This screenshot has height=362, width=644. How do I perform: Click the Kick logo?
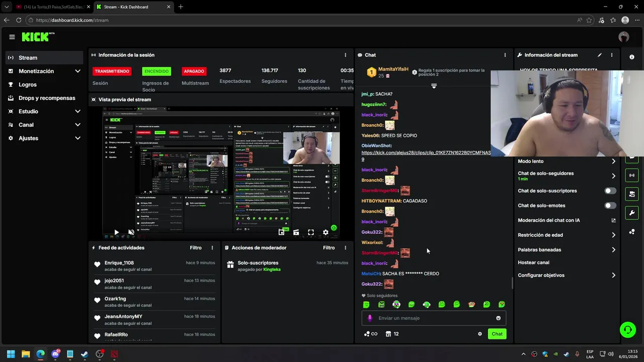38,37
